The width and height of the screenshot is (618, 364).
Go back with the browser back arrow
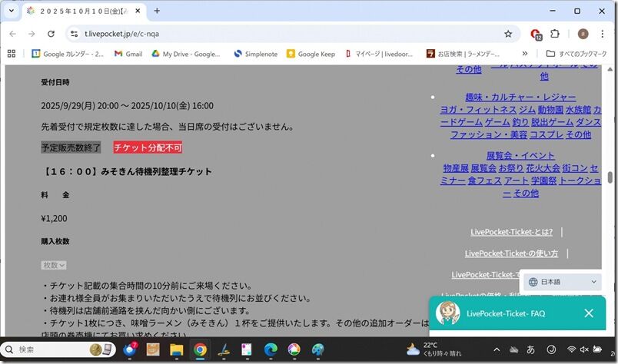pyautogui.click(x=12, y=34)
